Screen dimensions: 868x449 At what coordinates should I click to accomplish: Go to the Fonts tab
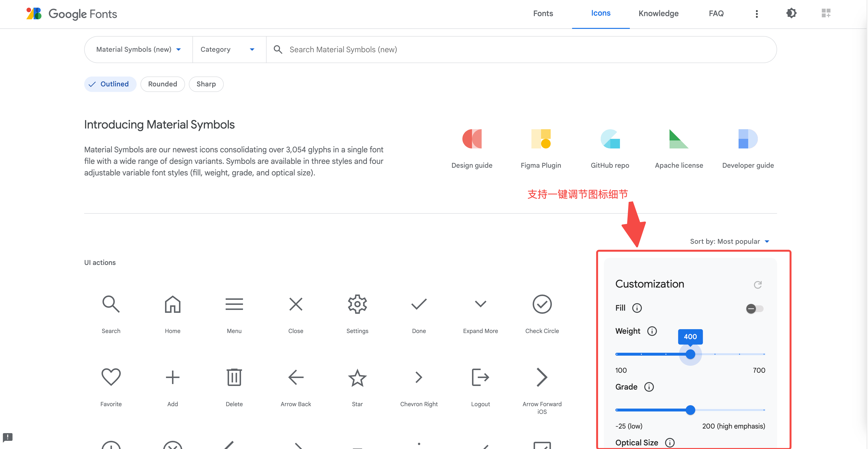tap(543, 13)
